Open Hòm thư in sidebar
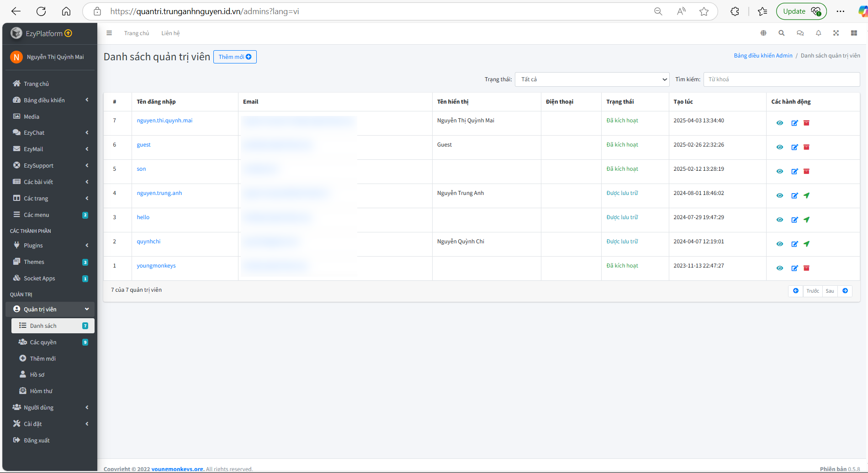This screenshot has width=868, height=473. click(x=53, y=391)
